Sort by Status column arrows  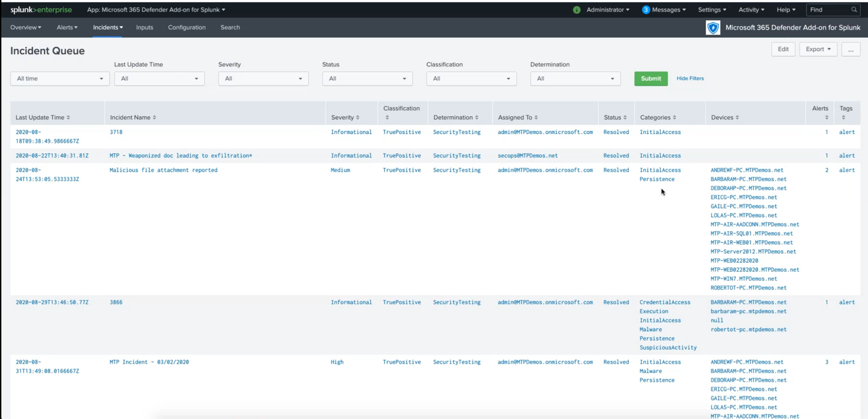(625, 117)
